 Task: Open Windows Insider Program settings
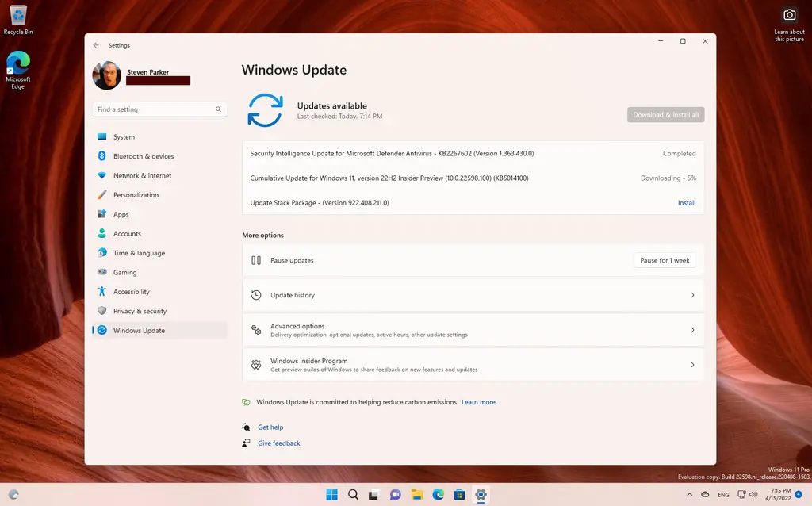click(x=473, y=365)
